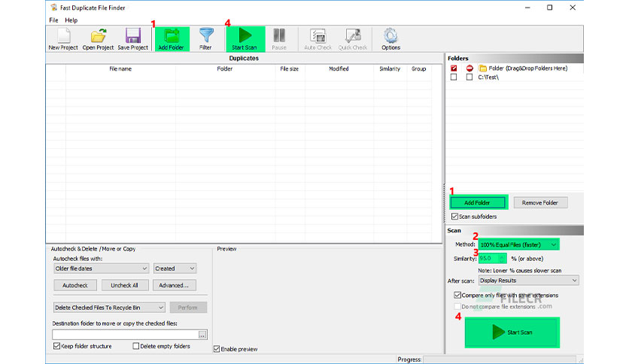Sort by Modified column header

(x=339, y=69)
